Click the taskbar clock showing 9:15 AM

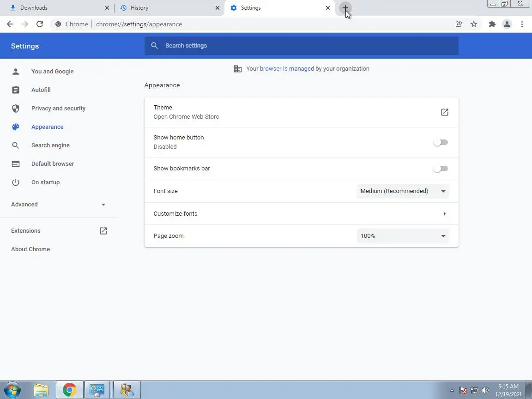508,390
